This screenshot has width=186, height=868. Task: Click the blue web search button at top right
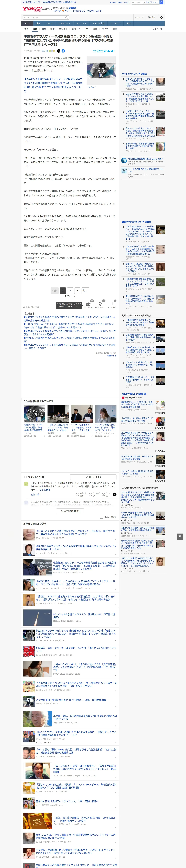click(x=161, y=2)
